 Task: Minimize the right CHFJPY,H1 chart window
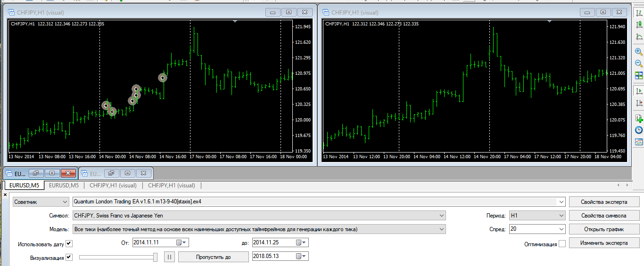(x=587, y=13)
